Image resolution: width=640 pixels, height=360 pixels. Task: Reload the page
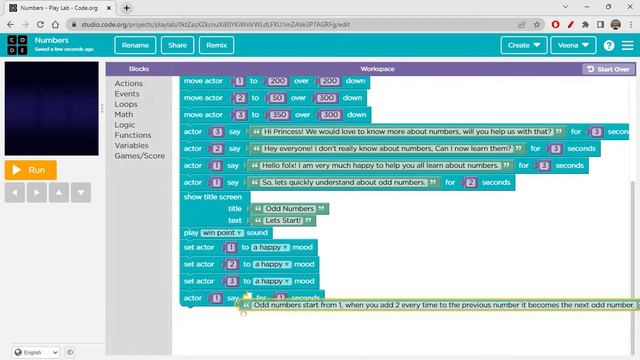click(40, 24)
